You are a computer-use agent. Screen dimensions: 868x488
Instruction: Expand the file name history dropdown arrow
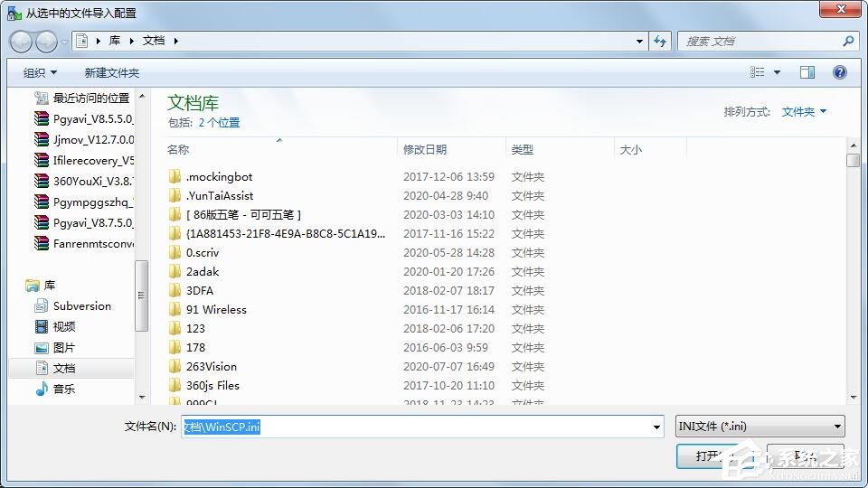pyautogui.click(x=656, y=427)
